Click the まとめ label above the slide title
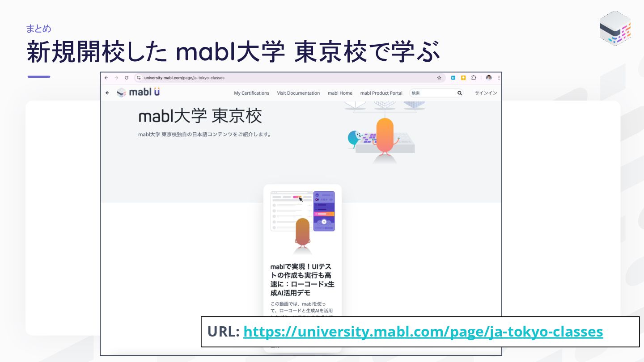 (38, 29)
